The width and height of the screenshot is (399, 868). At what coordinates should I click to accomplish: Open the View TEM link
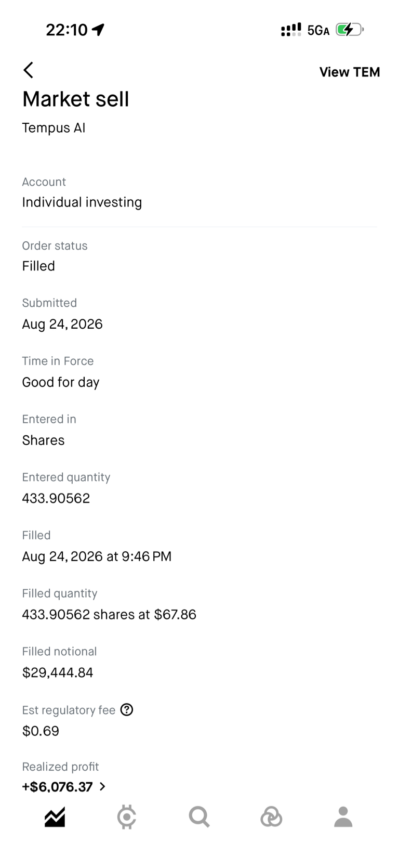coord(350,72)
